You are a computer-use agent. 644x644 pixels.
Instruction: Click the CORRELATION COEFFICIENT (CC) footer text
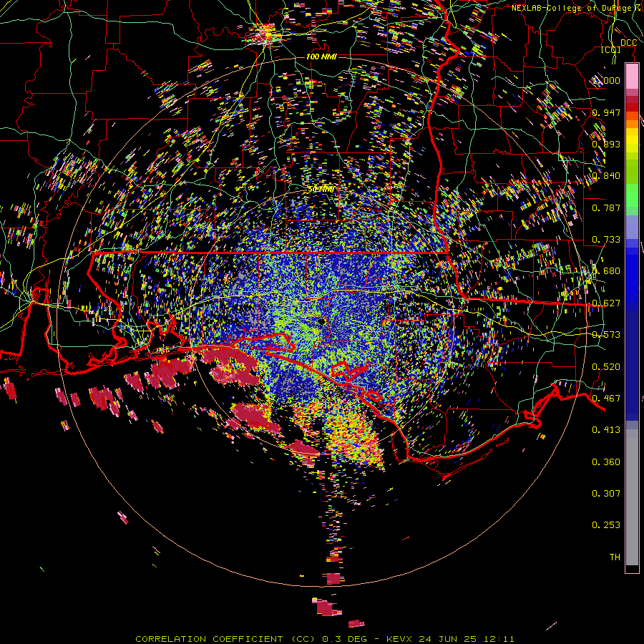click(x=225, y=639)
